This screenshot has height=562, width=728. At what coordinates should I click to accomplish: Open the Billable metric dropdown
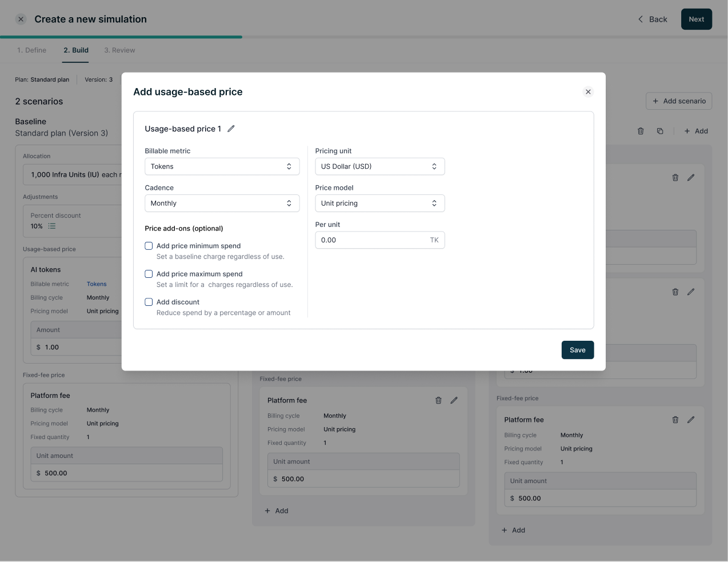click(222, 166)
